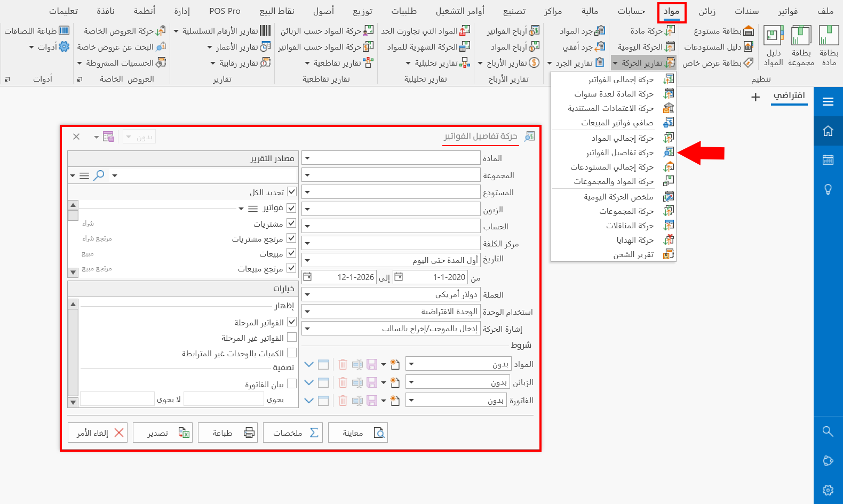Open دليل المواد from the ribbon
Image resolution: width=843 pixels, height=504 pixels.
coord(774,46)
